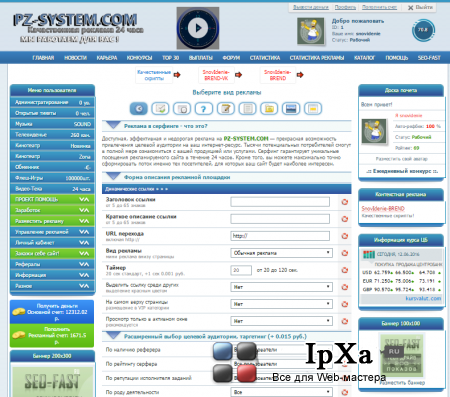Open the Выделить ссылку среди других dropdown
Image resolution: width=450 pixels, height=397 pixels.
tap(281, 287)
